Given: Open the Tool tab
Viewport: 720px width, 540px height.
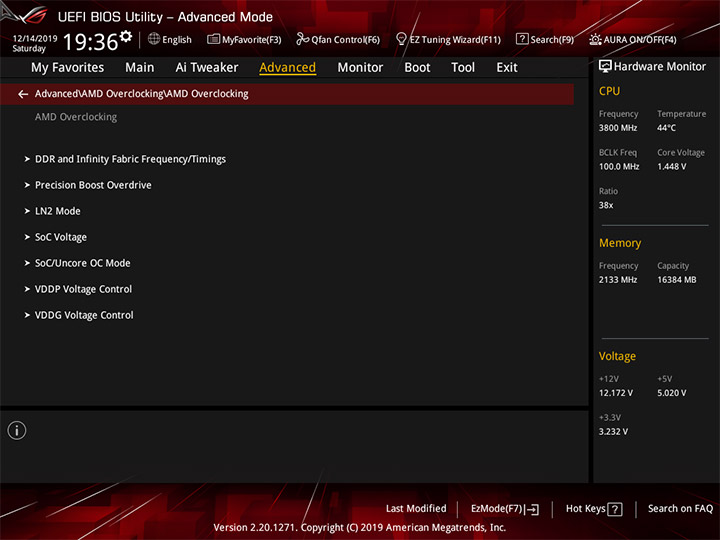Looking at the screenshot, I should click(x=463, y=68).
